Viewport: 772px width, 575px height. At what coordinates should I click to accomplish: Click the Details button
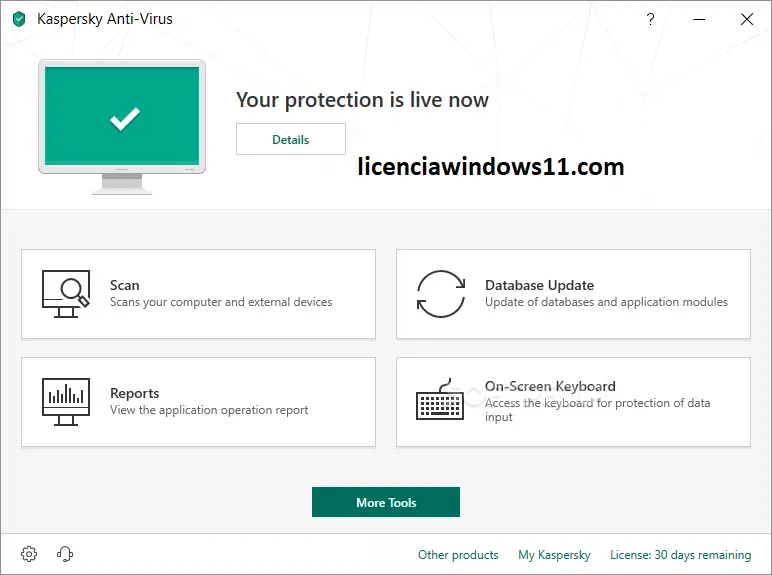coord(290,139)
